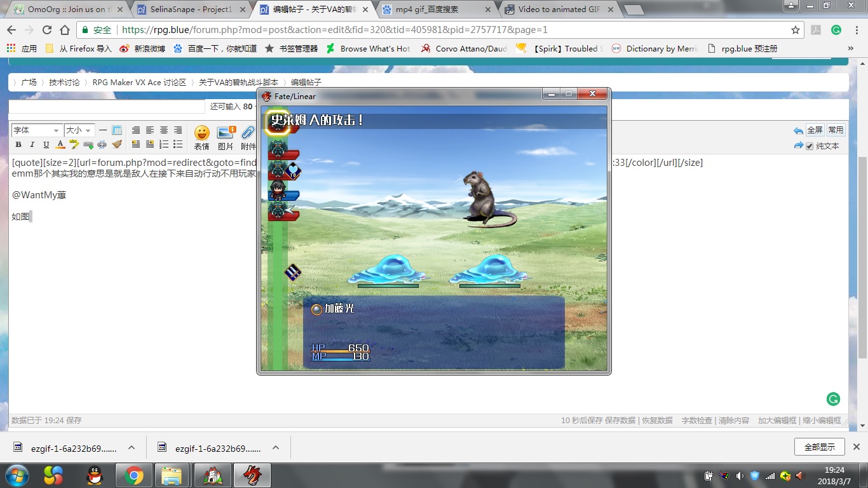The width and height of the screenshot is (868, 488).
Task: Insert a horizontal rule line
Action: point(103,130)
